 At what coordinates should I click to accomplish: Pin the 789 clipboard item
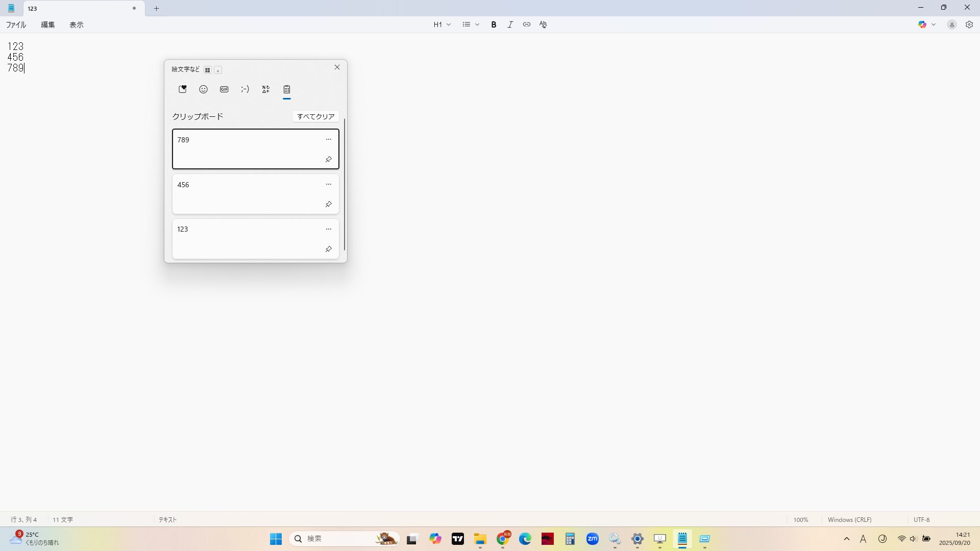point(328,160)
